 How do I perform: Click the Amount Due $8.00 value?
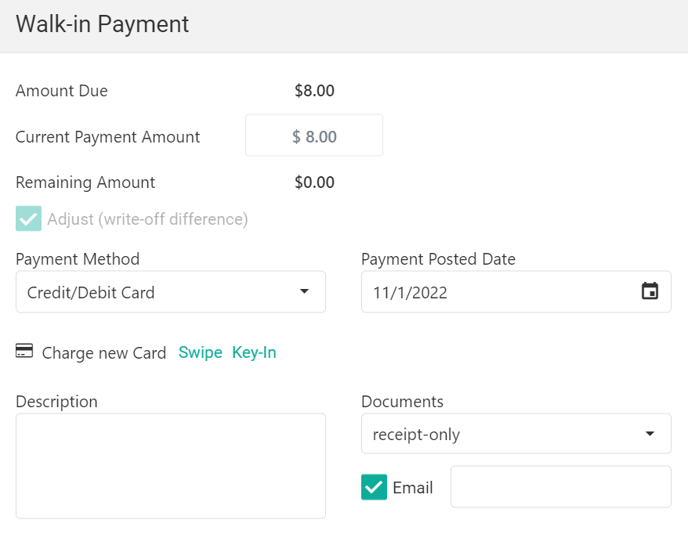pos(314,91)
